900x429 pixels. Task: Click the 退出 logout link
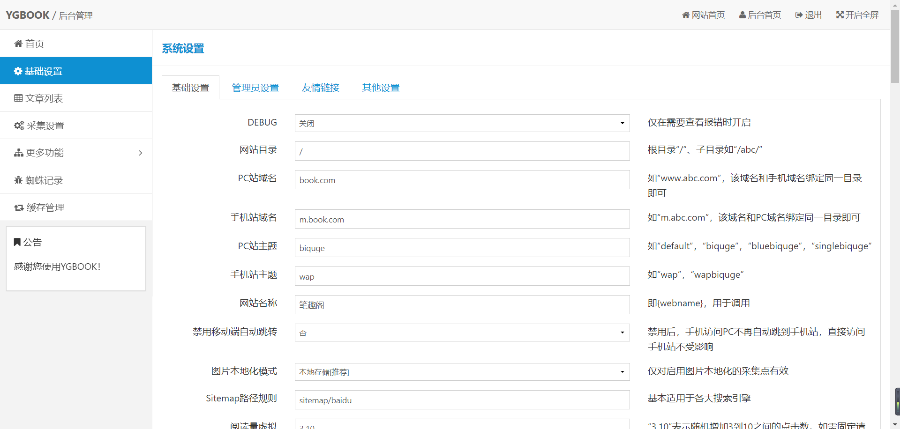(x=808, y=16)
